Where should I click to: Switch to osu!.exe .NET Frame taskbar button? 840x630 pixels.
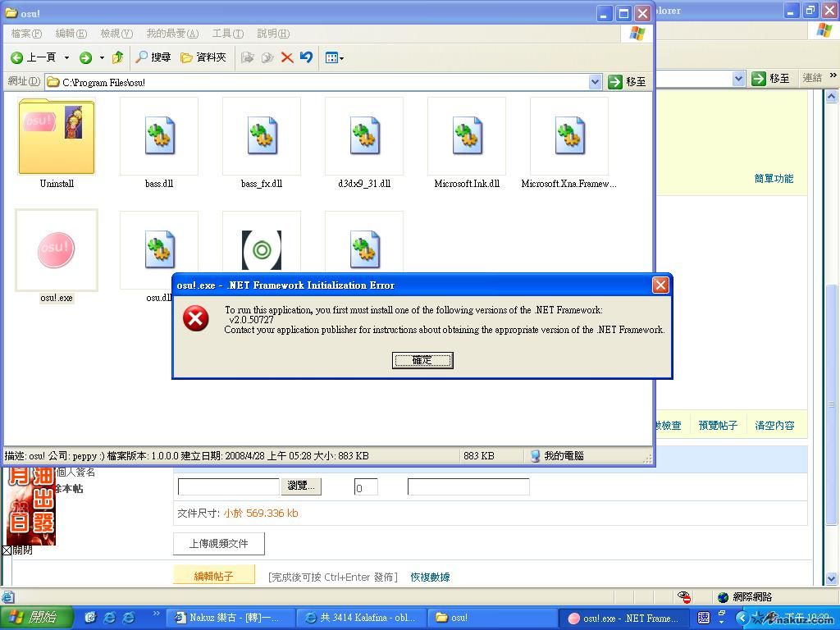tap(623, 619)
